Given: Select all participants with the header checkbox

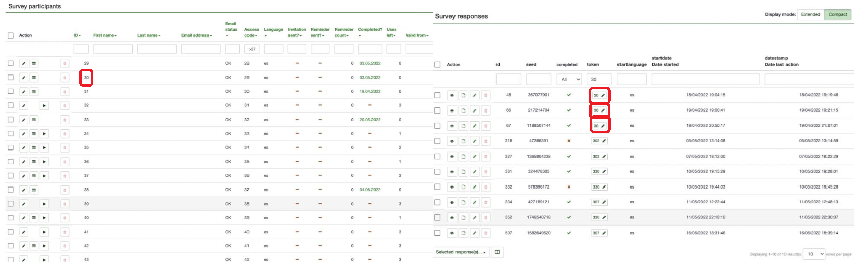Looking at the screenshot, I should click(x=11, y=35).
